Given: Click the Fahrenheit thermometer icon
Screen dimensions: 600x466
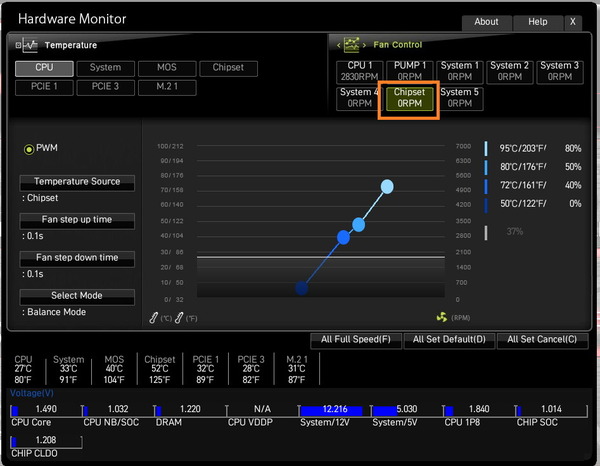Looking at the screenshot, I should point(179,318).
